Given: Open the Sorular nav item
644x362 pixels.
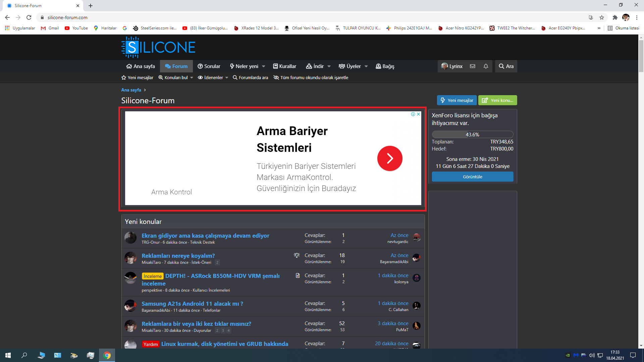Looking at the screenshot, I should (x=209, y=66).
